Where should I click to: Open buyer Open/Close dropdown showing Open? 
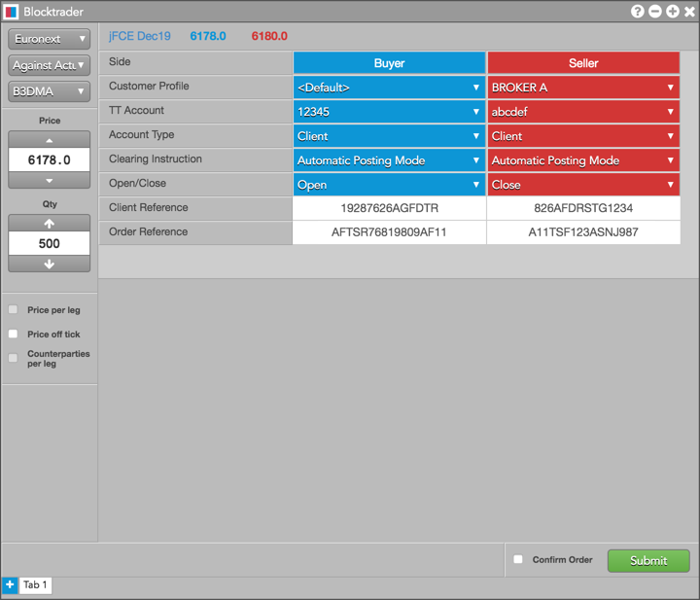click(x=389, y=185)
